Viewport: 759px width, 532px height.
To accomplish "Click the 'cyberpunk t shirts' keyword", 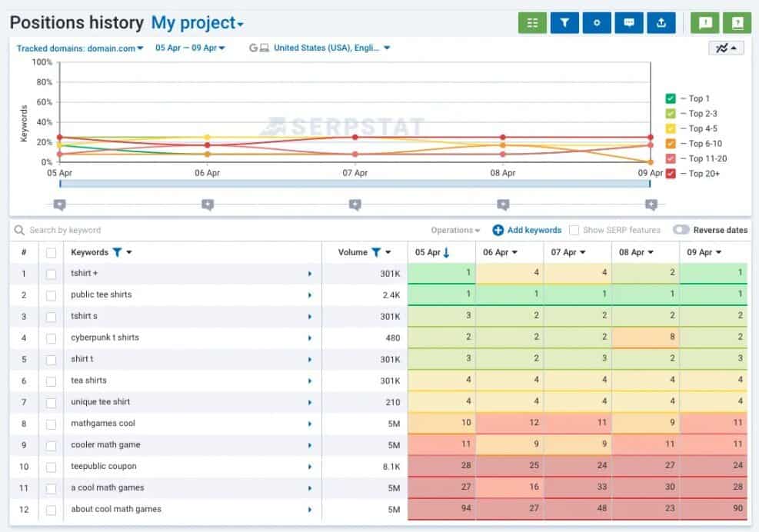I will click(x=105, y=337).
